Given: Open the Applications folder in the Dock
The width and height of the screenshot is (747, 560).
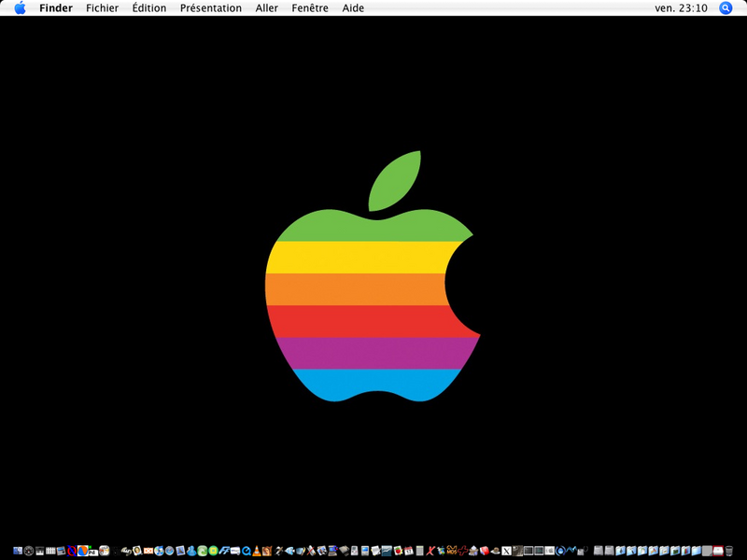Looking at the screenshot, I should [653, 551].
